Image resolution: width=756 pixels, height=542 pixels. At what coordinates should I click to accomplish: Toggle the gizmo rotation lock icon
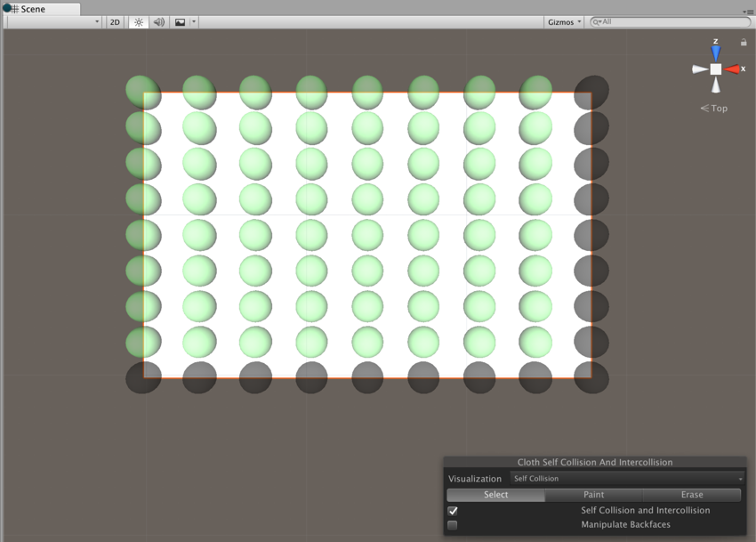[x=744, y=43]
